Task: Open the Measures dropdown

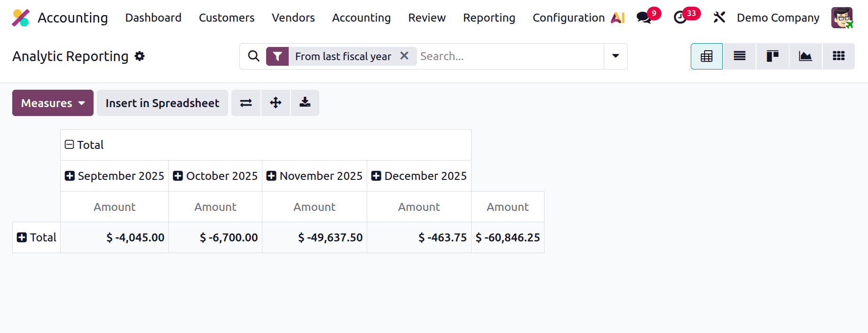Action: 53,103
